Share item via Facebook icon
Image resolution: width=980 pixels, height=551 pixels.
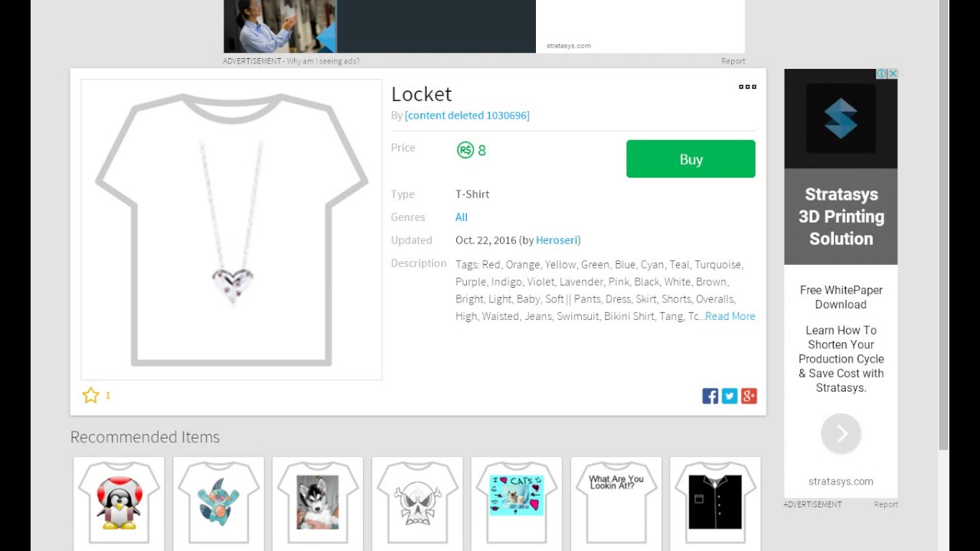point(710,396)
